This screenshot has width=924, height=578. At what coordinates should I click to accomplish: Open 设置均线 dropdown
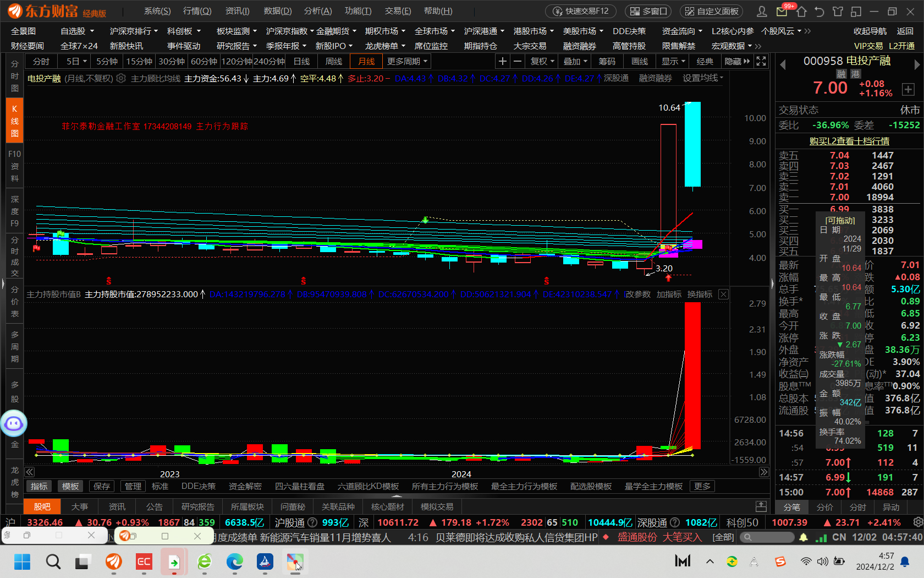703,78
